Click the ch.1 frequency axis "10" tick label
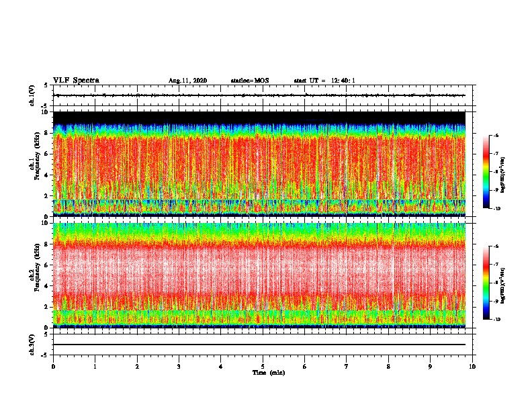This screenshot has height=411, width=532. coord(45,112)
